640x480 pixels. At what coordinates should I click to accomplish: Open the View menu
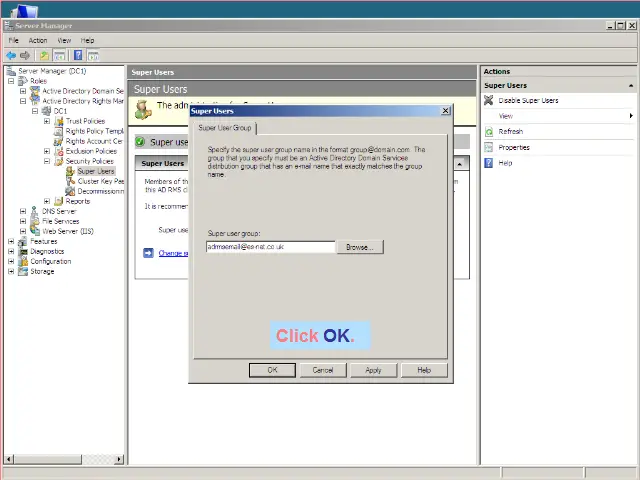tap(64, 40)
